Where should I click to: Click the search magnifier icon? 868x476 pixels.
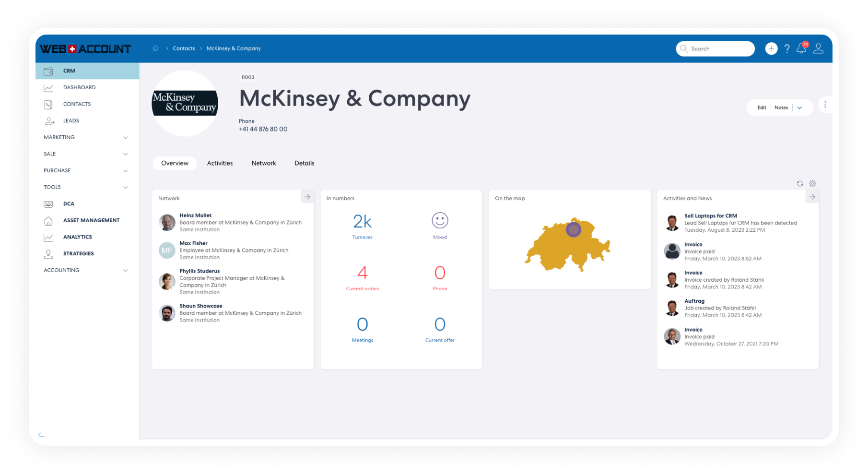(x=684, y=48)
